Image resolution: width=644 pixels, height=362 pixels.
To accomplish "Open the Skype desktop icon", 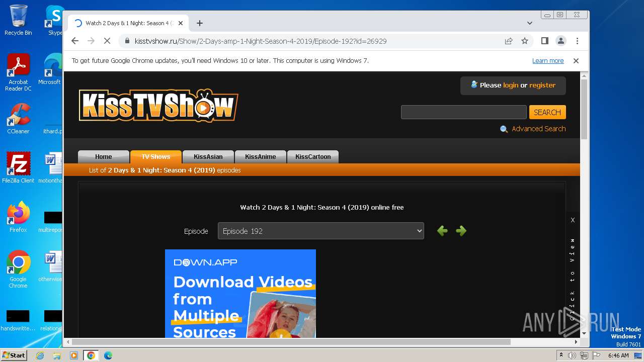I will tap(54, 20).
